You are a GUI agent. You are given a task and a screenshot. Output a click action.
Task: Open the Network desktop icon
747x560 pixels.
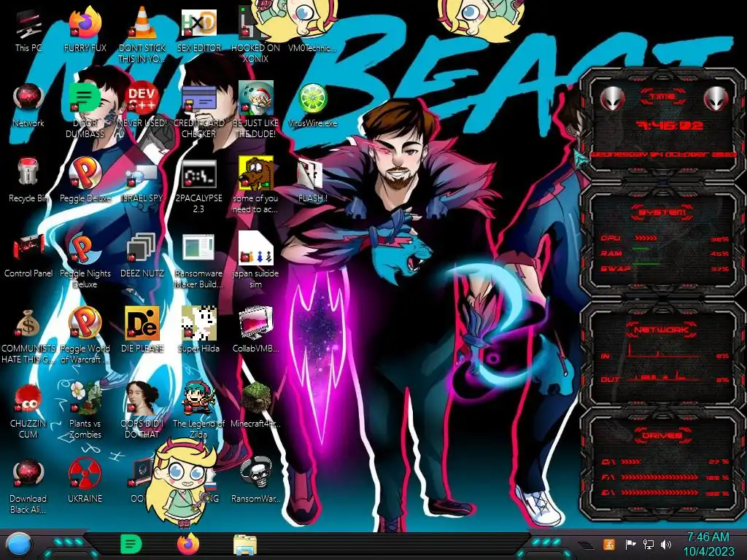tap(28, 98)
